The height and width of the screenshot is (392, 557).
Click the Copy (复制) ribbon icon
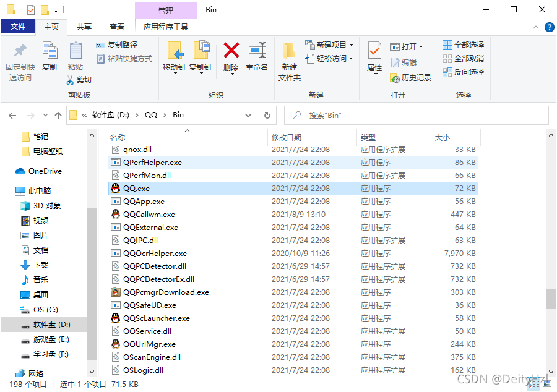click(50, 50)
